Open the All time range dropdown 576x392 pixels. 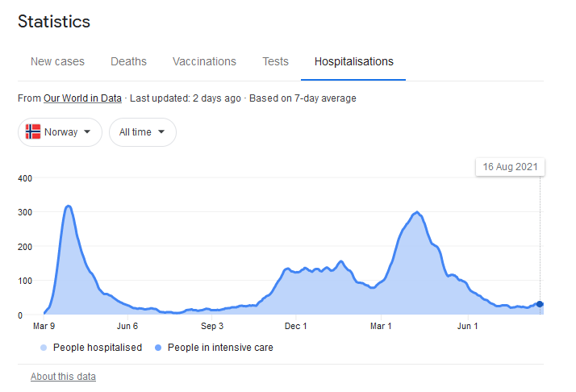click(x=142, y=132)
